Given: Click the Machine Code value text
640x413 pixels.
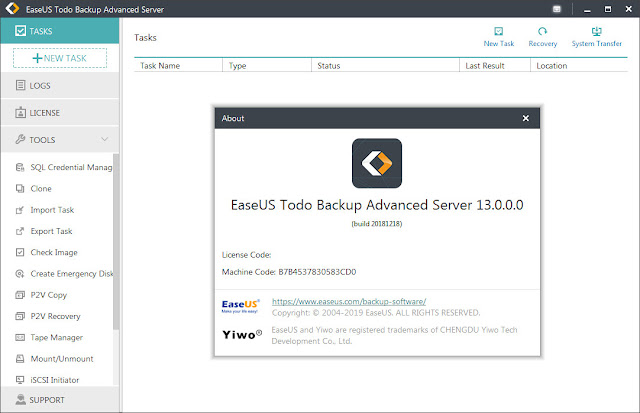Looking at the screenshot, I should (x=317, y=272).
